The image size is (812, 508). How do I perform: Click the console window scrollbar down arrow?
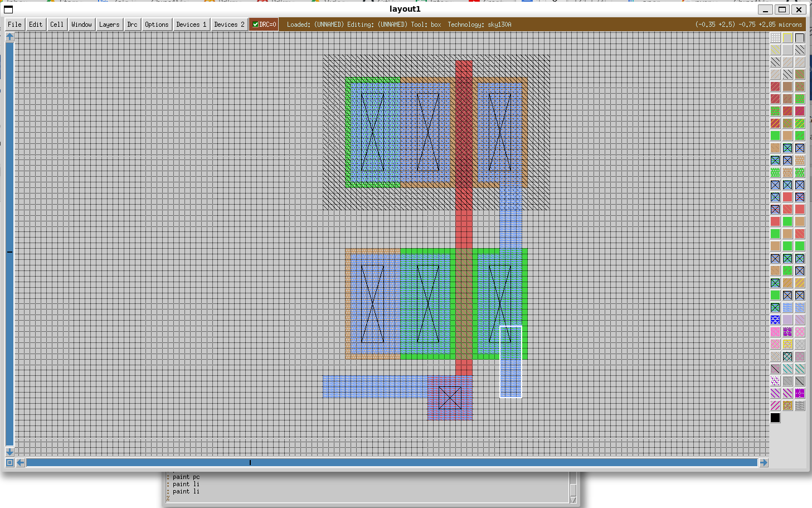pos(573,500)
